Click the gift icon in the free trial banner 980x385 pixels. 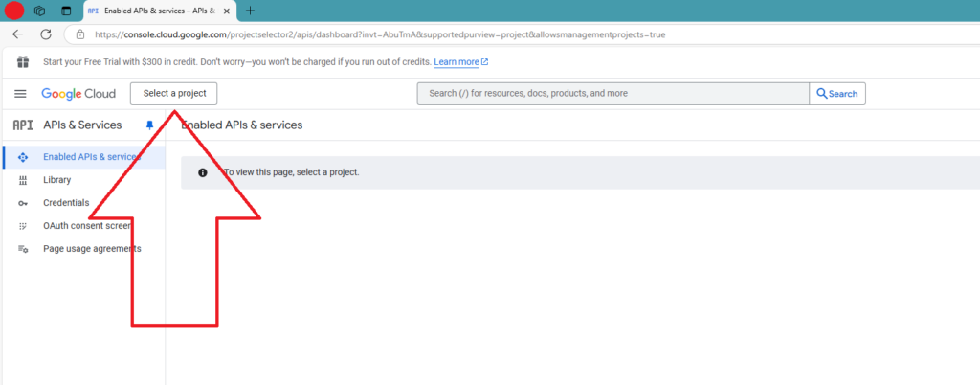click(x=22, y=62)
